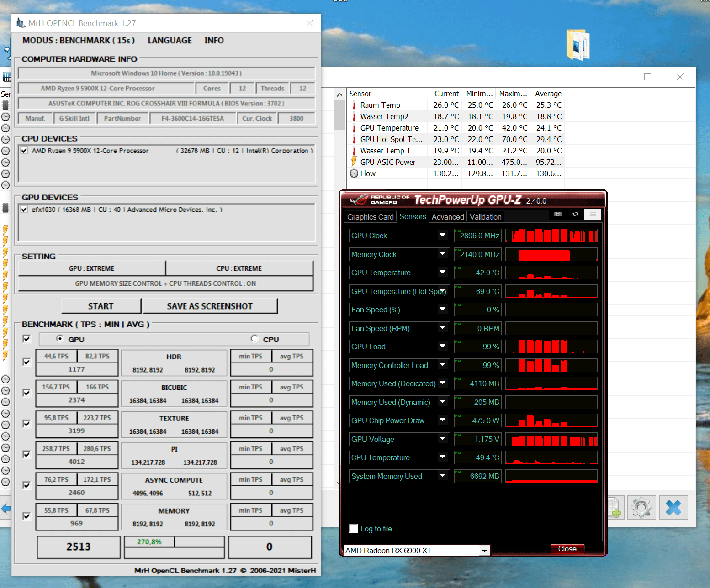
Task: Click the blue back arrow icon
Action: pos(5,508)
